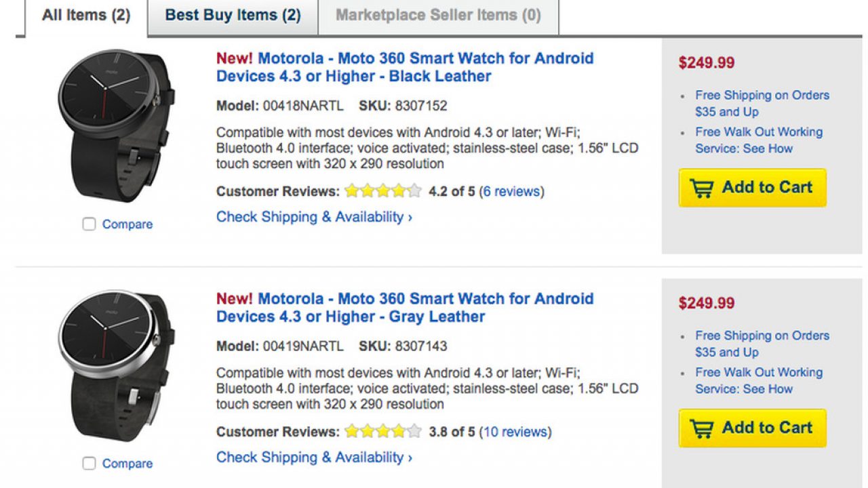The height and width of the screenshot is (488, 868).
Task: Click cart icon on Black Leather Add to Cart
Action: [702, 188]
